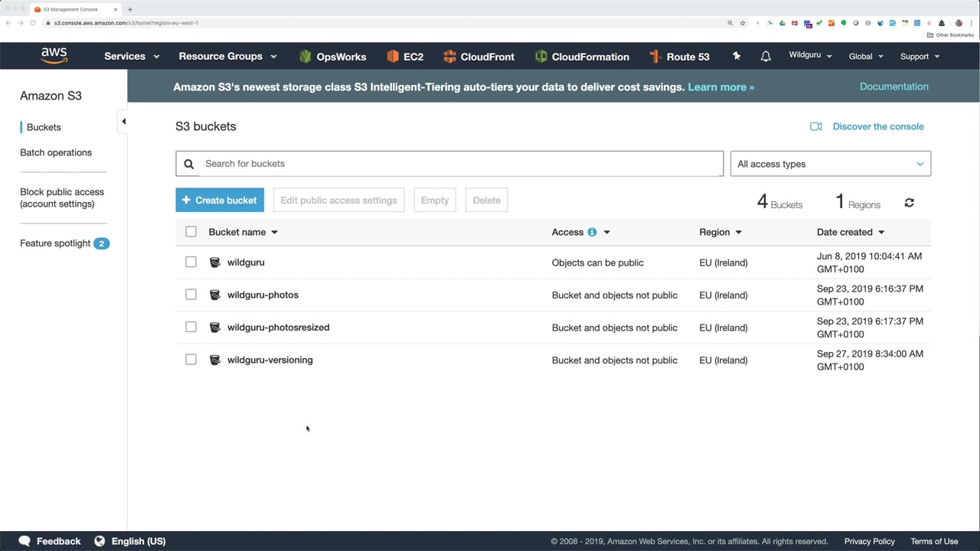Open the All access types filter
The width and height of the screenshot is (980, 551).
(x=831, y=164)
